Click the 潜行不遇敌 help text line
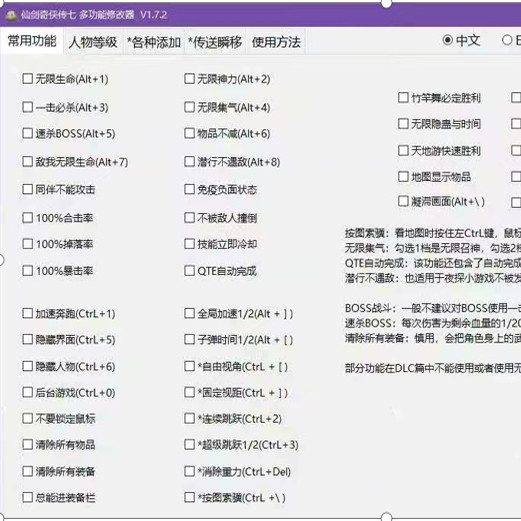 point(433,278)
